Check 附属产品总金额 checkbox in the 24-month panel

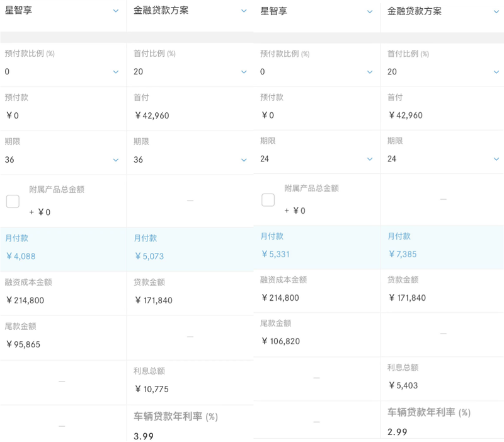(268, 200)
